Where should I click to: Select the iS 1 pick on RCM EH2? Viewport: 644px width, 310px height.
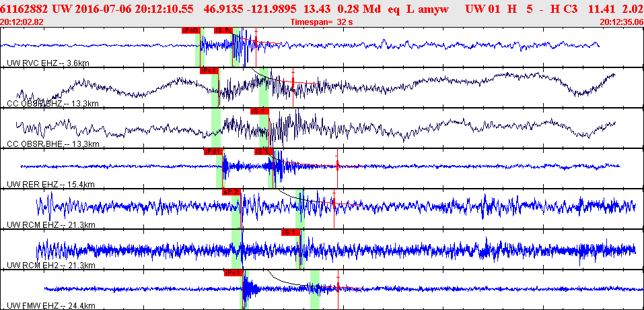coord(291,232)
